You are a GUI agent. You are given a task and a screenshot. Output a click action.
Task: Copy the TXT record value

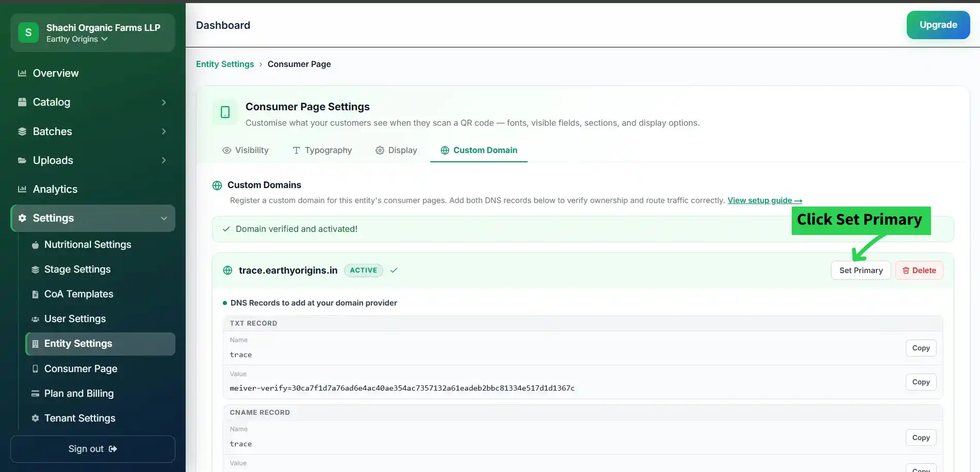click(921, 382)
